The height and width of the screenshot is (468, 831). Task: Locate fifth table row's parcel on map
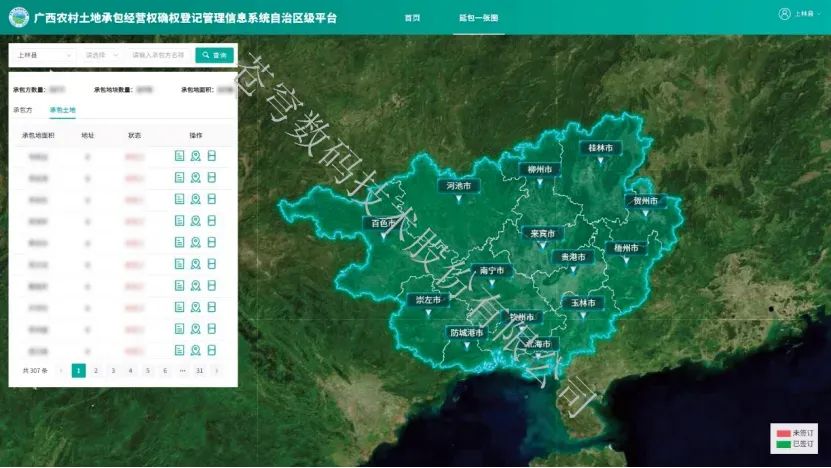tap(196, 242)
